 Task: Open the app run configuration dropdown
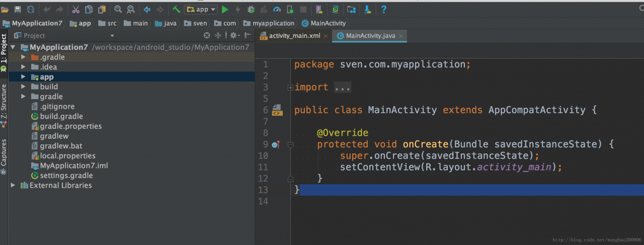pyautogui.click(x=201, y=9)
